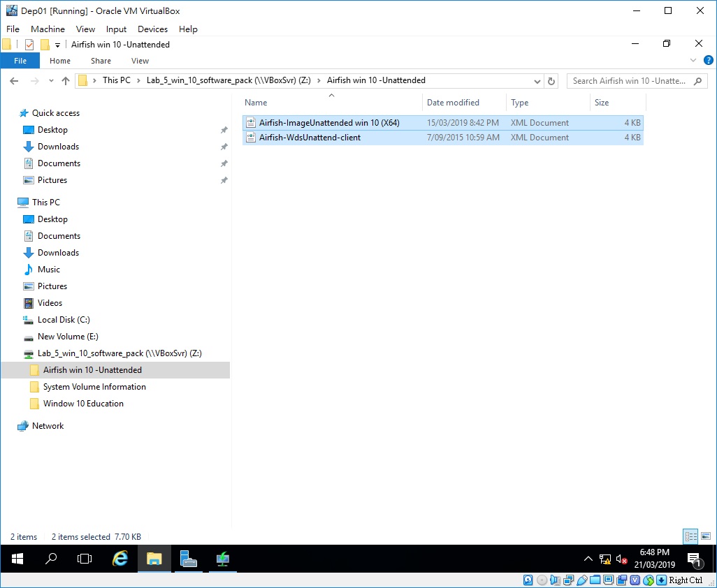Click the Refresh button in address bar

(551, 81)
